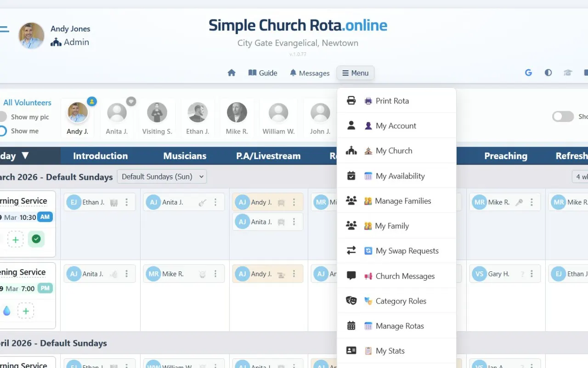This screenshot has height=368, width=588.
Task: Click the P.A/Livestream column header
Action: pyautogui.click(x=268, y=156)
